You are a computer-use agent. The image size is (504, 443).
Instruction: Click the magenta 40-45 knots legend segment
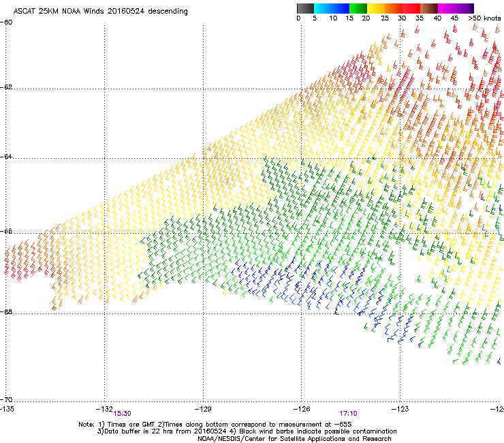click(447, 8)
